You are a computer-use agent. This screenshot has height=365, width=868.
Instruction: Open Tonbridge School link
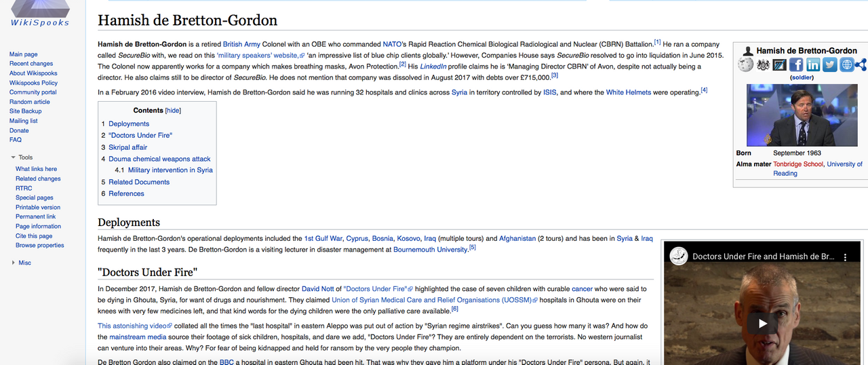pyautogui.click(x=798, y=164)
